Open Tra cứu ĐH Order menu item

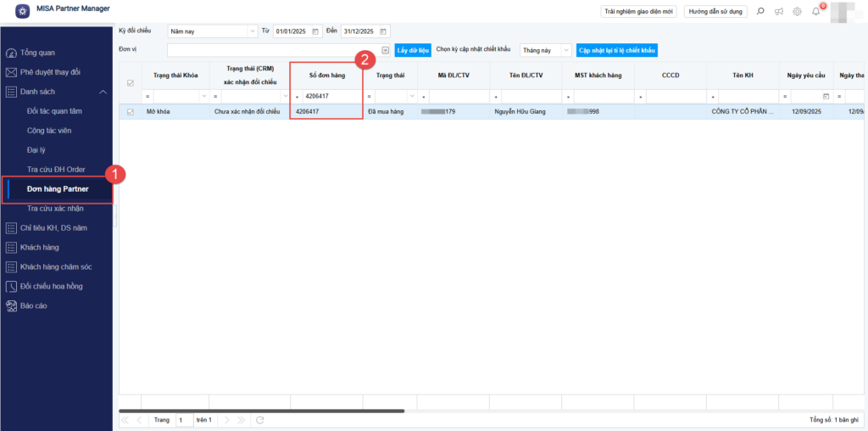pos(56,170)
